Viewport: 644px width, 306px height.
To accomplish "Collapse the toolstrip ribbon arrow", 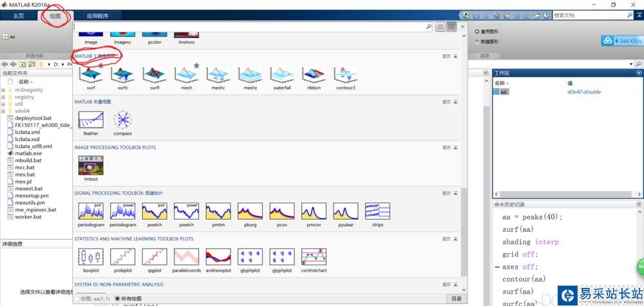I will (x=638, y=15).
